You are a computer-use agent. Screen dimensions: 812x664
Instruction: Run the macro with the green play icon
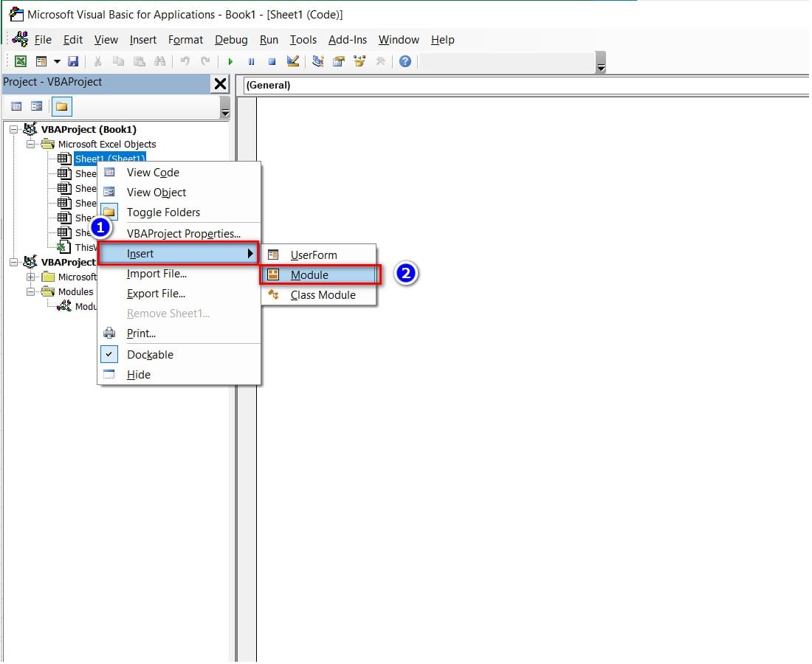230,62
